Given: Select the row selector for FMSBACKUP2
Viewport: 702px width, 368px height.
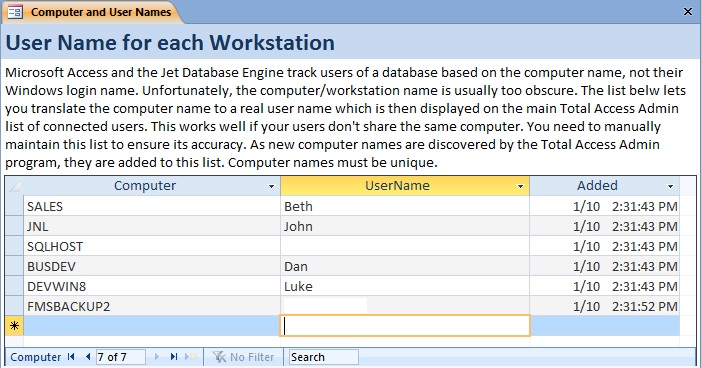Looking at the screenshot, I should click(x=14, y=306).
